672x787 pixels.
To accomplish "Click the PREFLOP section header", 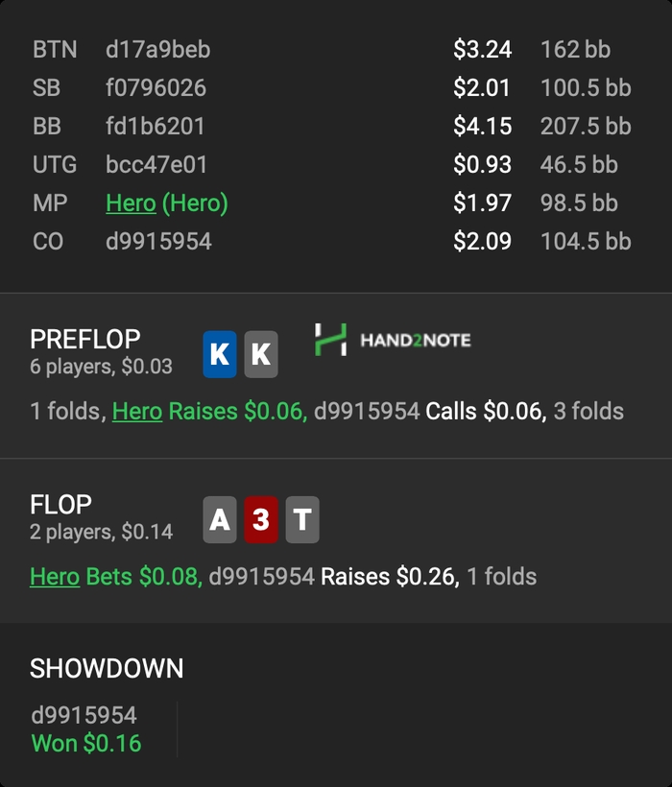I will pyautogui.click(x=85, y=339).
